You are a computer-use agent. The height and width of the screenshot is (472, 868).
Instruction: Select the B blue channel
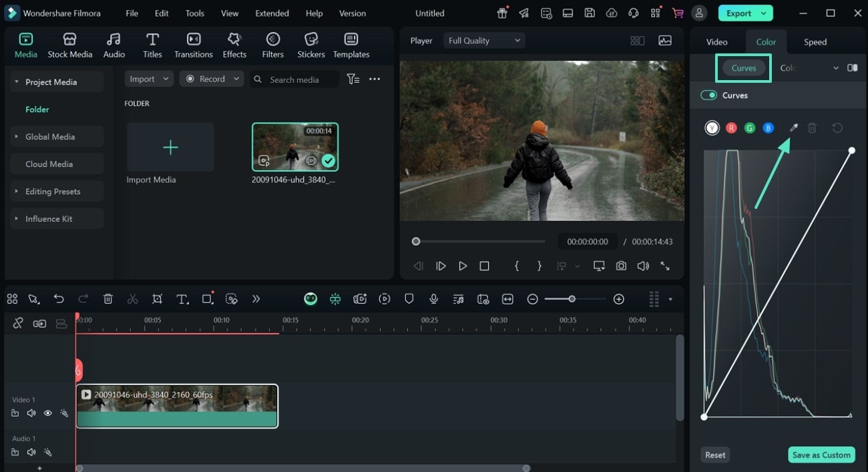pos(769,128)
